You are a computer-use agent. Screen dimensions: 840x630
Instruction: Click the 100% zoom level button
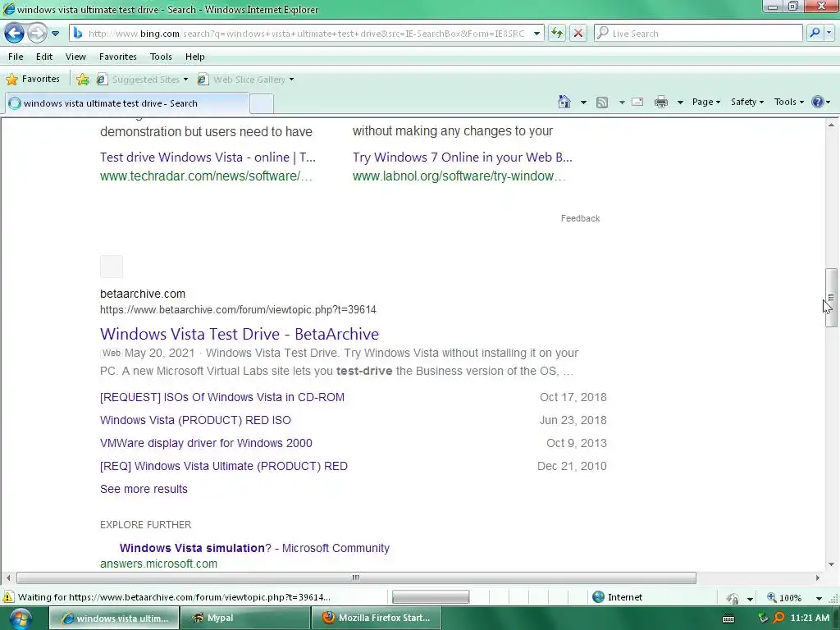(785, 597)
